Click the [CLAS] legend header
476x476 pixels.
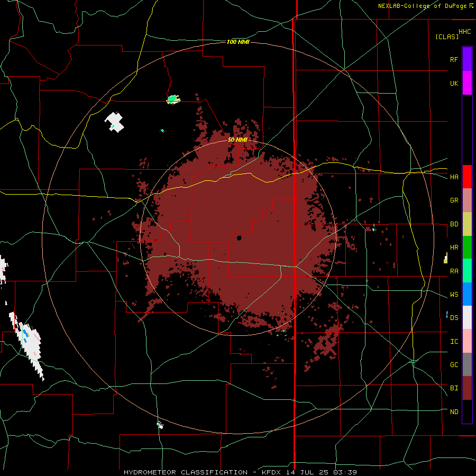click(x=447, y=36)
